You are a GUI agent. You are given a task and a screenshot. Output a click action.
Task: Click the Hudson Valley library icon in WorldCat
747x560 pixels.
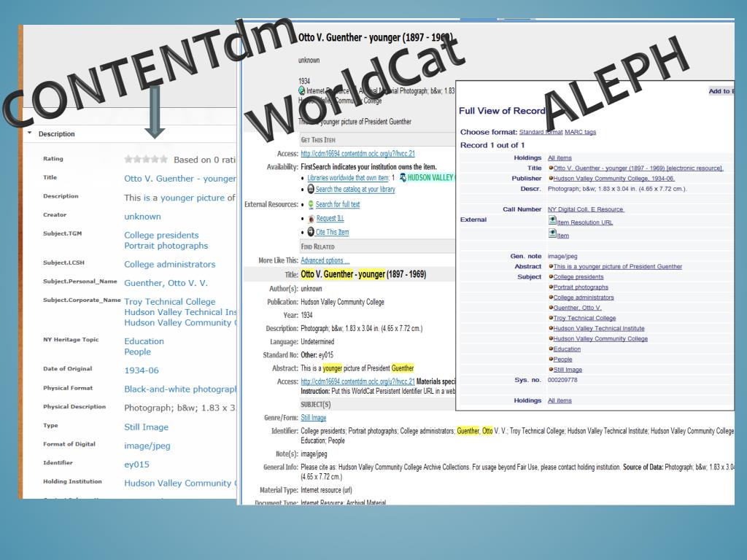pos(403,178)
